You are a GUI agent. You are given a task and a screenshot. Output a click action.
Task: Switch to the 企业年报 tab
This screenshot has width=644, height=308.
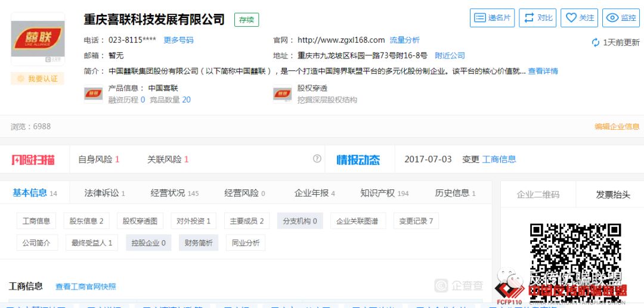[x=315, y=193]
